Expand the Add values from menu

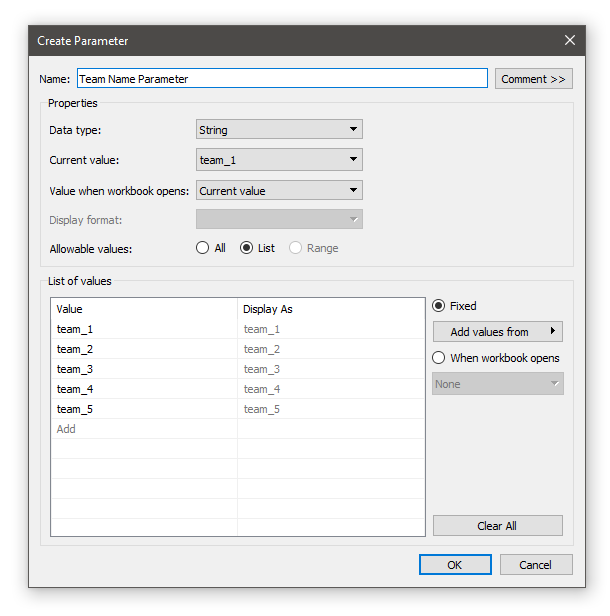498,332
